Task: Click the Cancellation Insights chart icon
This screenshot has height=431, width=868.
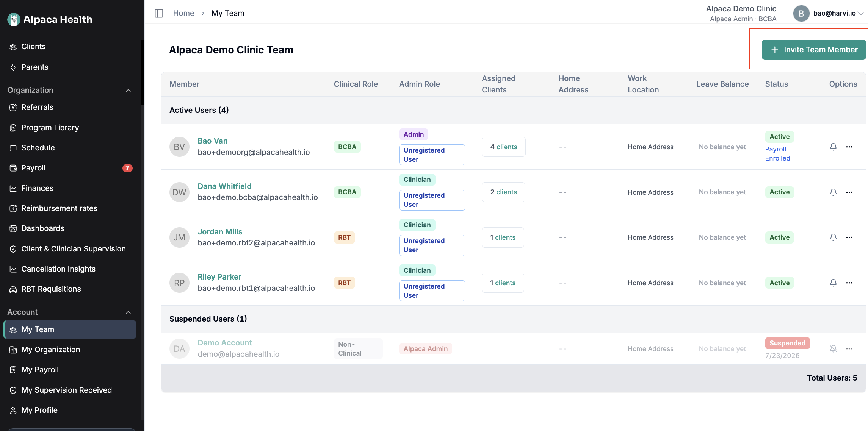Action: click(13, 269)
